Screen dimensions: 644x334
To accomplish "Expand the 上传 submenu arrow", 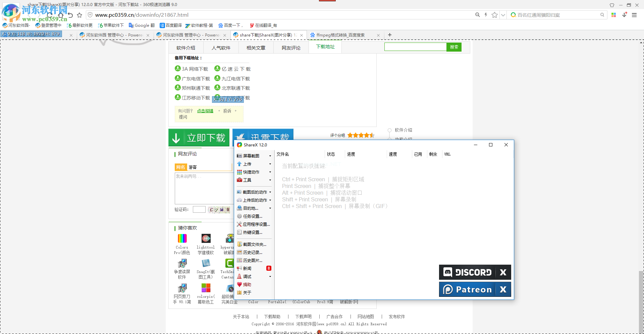I will (270, 164).
